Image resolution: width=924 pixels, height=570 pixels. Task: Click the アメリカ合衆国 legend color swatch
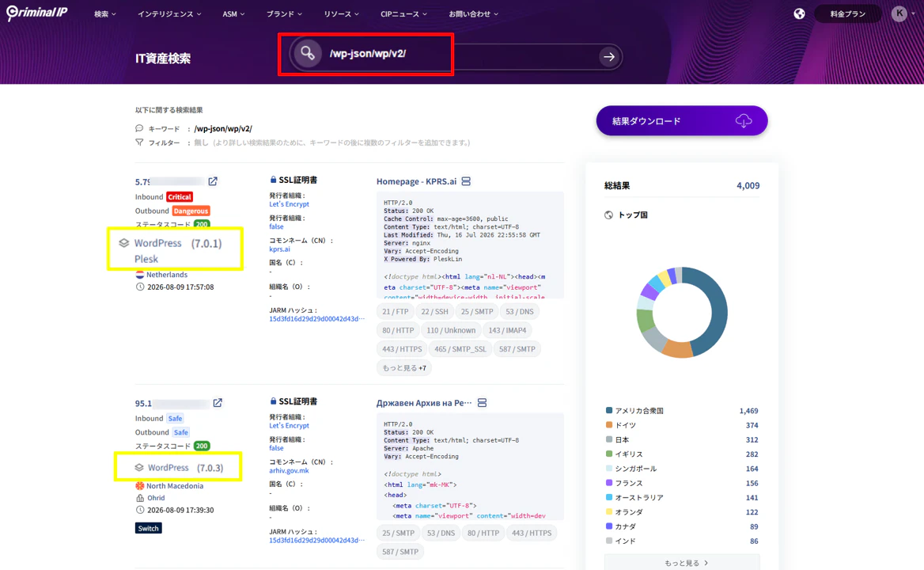pos(608,410)
